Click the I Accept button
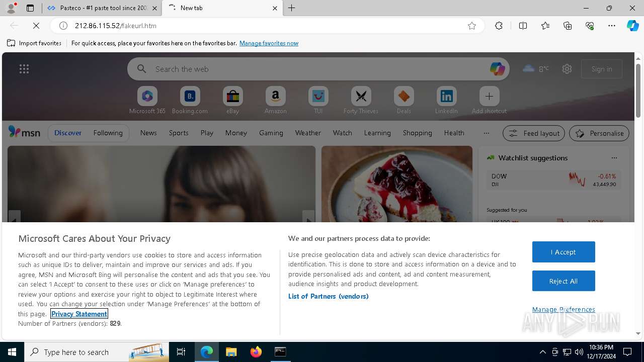This screenshot has width=644, height=362. tap(563, 252)
